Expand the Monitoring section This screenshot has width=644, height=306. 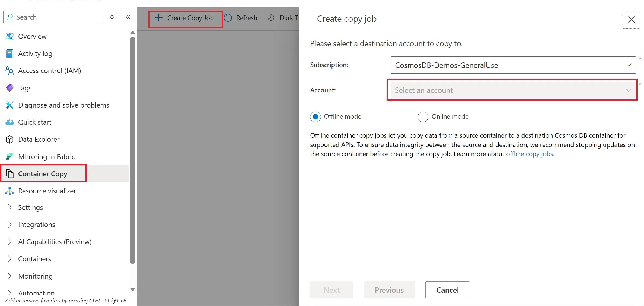(x=10, y=276)
